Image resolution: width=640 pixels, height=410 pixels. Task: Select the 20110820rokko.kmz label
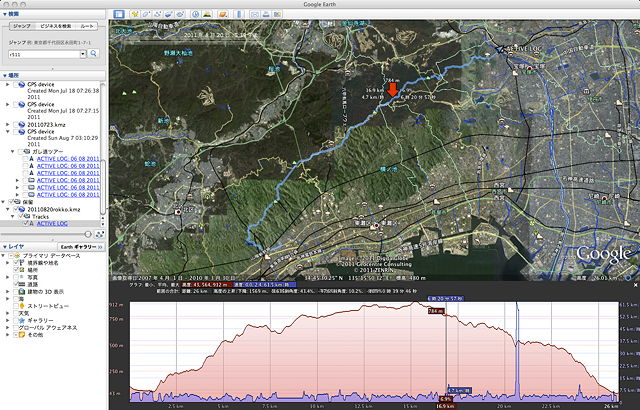(54, 209)
